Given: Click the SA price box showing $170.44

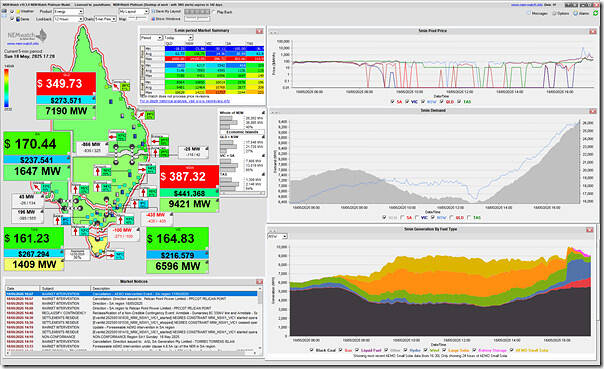Looking at the screenshot, I should pyautogui.click(x=37, y=144).
